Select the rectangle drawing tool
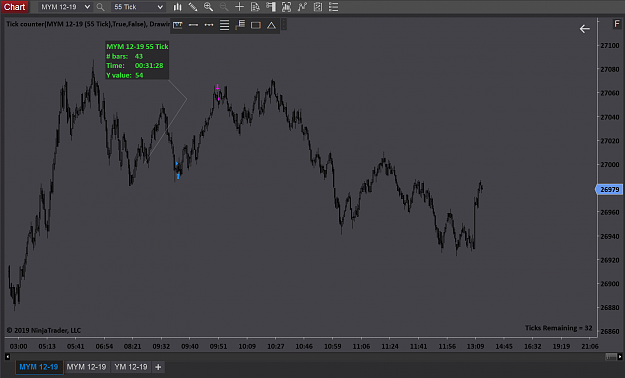 coord(256,25)
